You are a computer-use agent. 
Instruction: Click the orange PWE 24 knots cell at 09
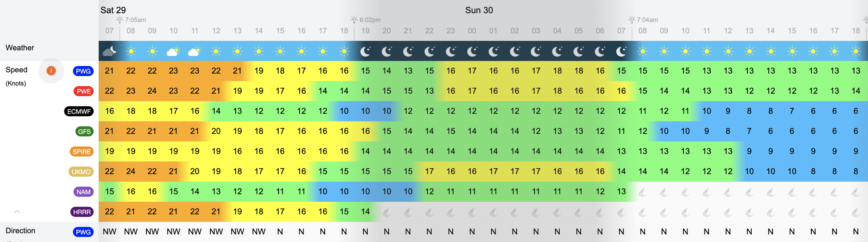(152, 91)
